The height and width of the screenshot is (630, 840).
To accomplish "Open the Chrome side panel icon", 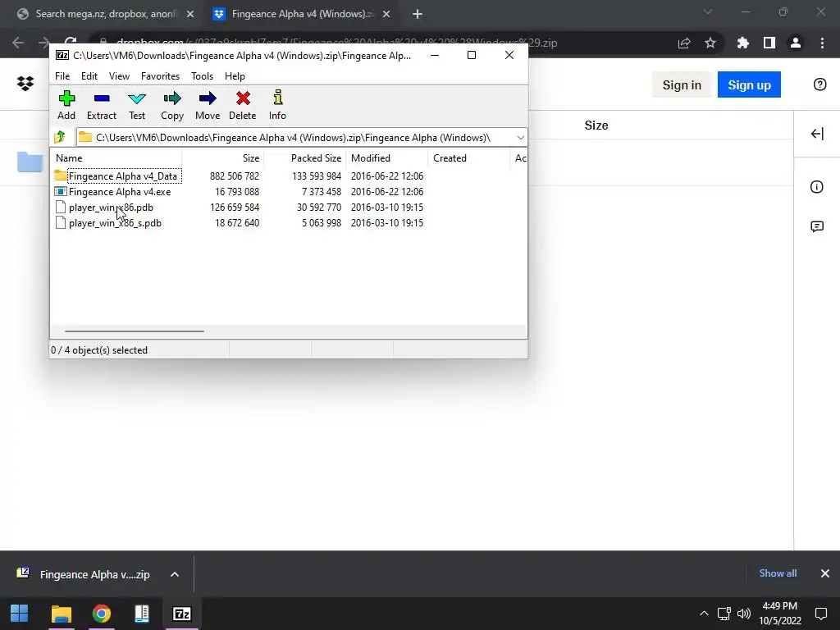I will (769, 43).
